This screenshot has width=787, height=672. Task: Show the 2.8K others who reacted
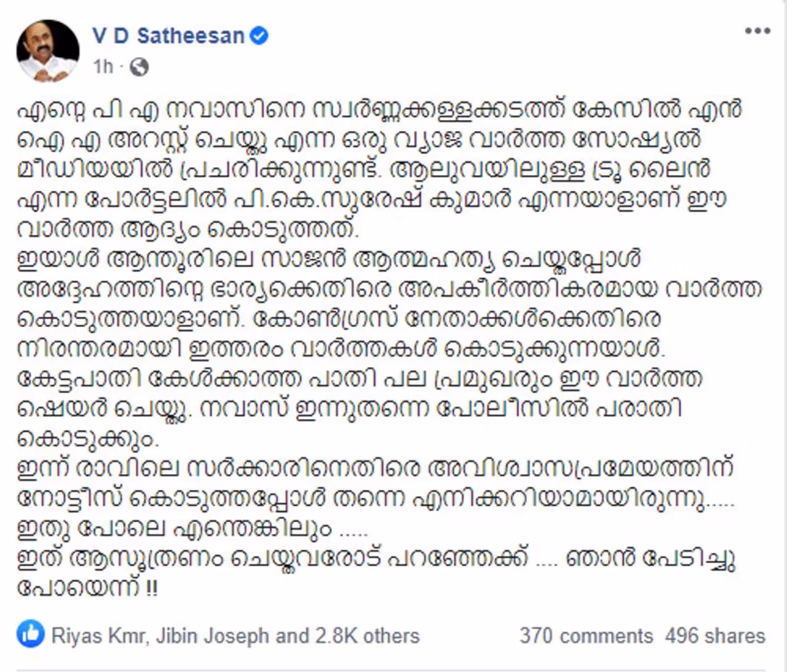[x=368, y=636]
